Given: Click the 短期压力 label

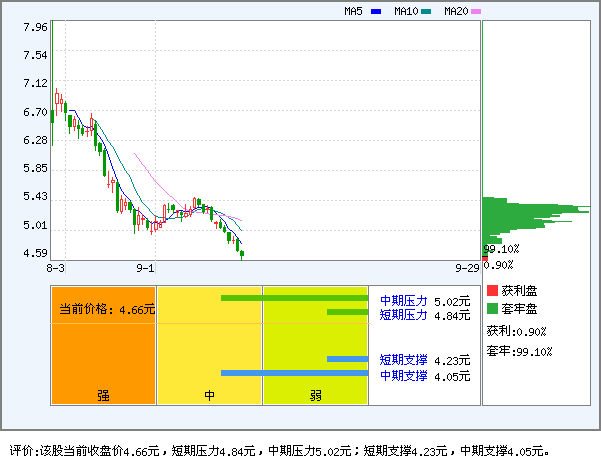Looking at the screenshot, I should (404, 315).
